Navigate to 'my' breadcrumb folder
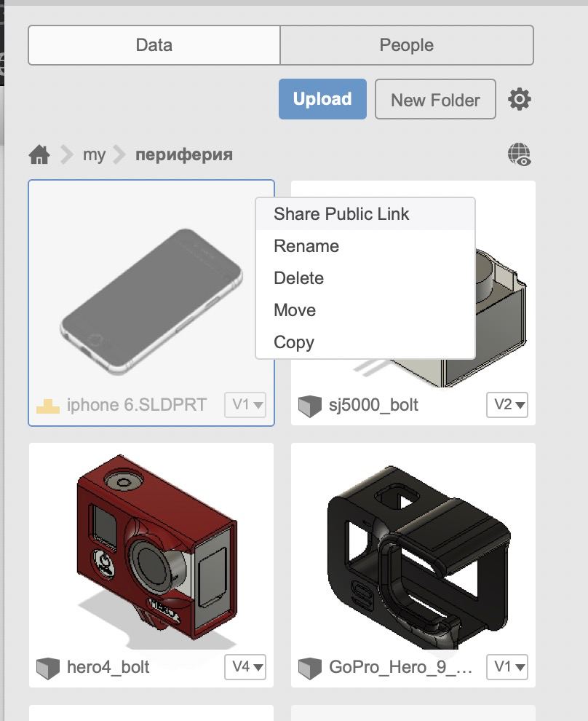This screenshot has width=588, height=721. click(94, 154)
